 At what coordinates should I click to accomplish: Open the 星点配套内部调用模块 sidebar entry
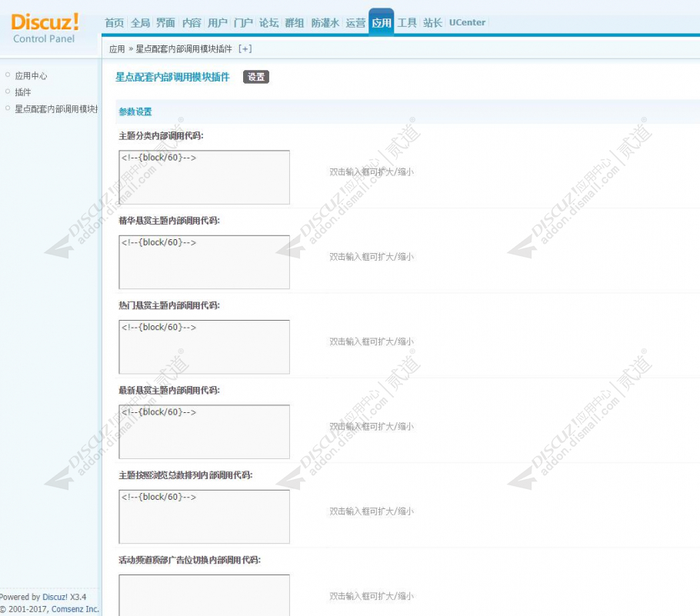pos(56,109)
